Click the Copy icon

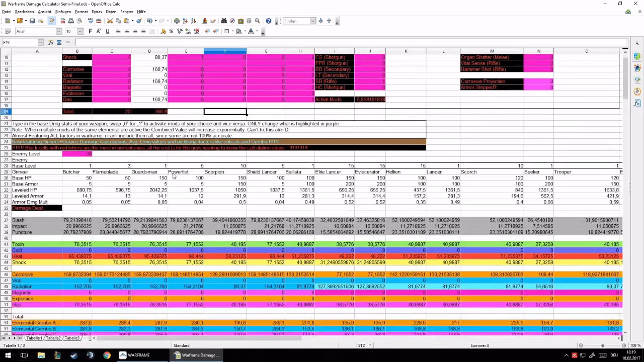click(118, 21)
